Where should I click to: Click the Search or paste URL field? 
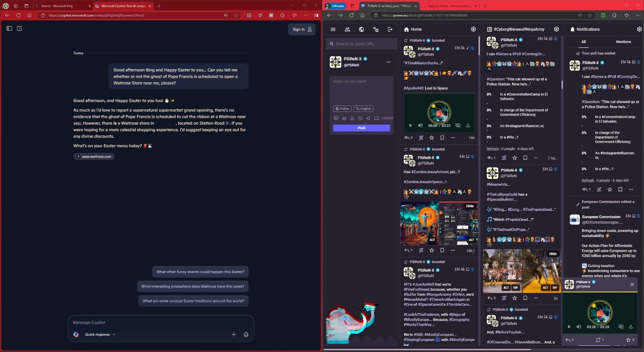pyautogui.click(x=362, y=44)
